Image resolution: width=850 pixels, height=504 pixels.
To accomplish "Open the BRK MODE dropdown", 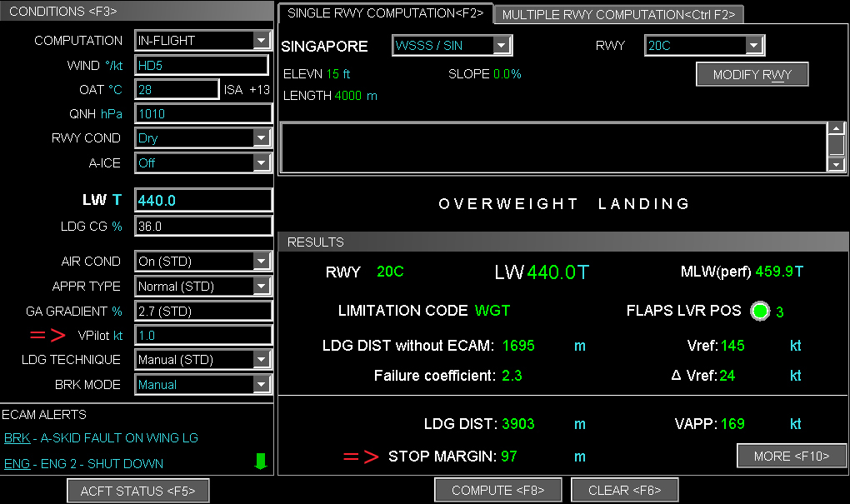I will [262, 385].
